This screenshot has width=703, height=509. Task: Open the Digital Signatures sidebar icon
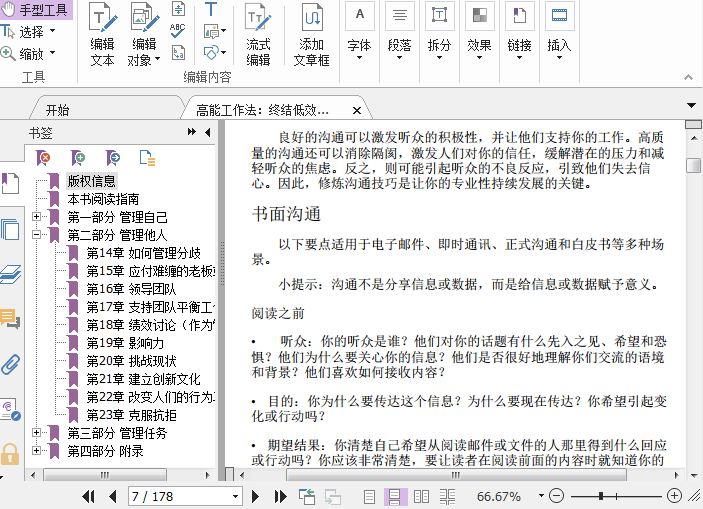pos(10,409)
